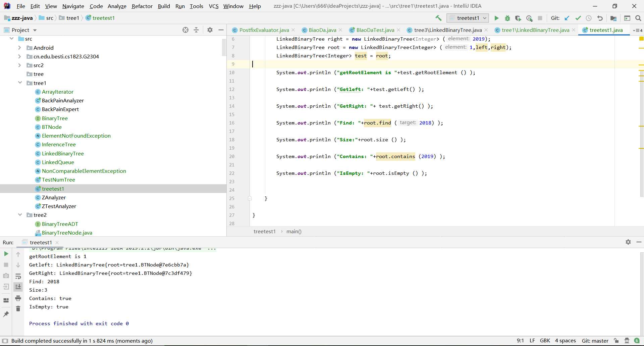Collapse the tree2 folder
Image resolution: width=644 pixels, height=346 pixels.
tap(20, 215)
